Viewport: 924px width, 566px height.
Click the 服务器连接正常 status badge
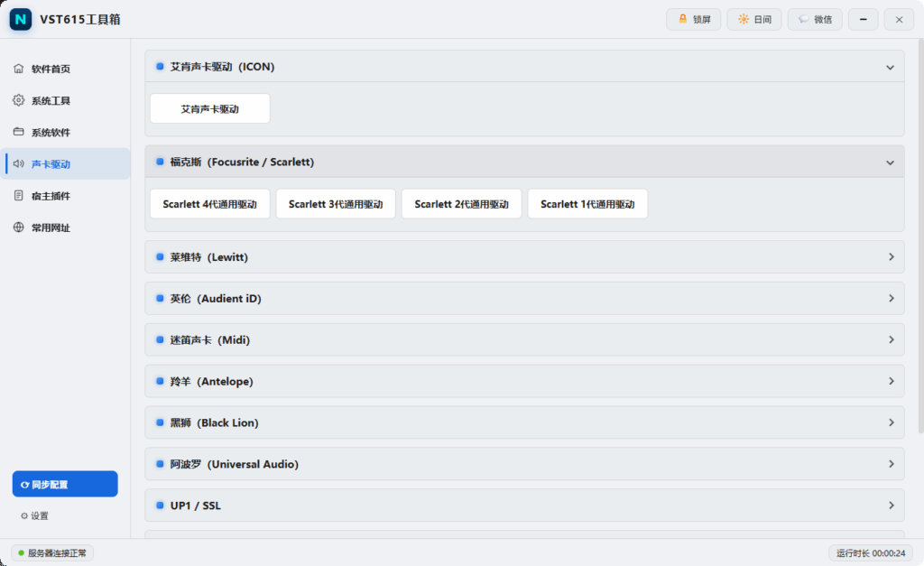click(52, 553)
